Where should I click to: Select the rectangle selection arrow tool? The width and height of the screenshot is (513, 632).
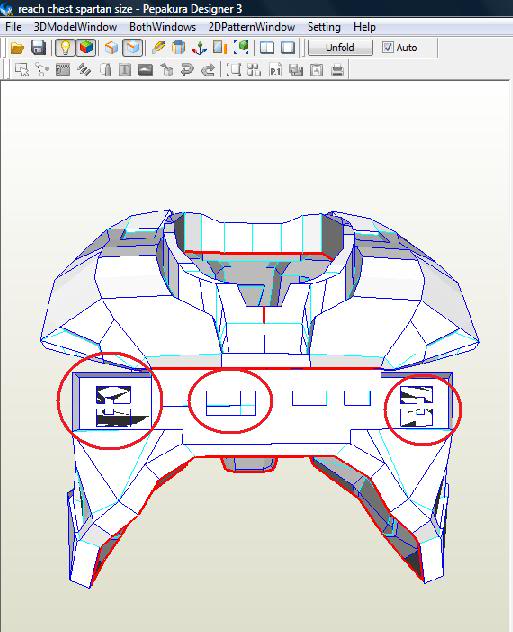click(21, 70)
